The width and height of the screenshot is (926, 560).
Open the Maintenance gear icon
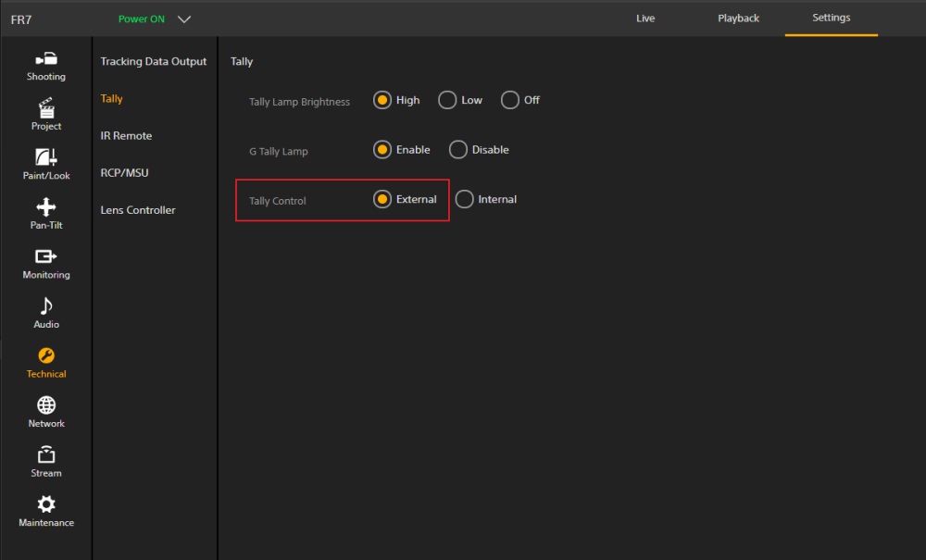[x=46, y=504]
